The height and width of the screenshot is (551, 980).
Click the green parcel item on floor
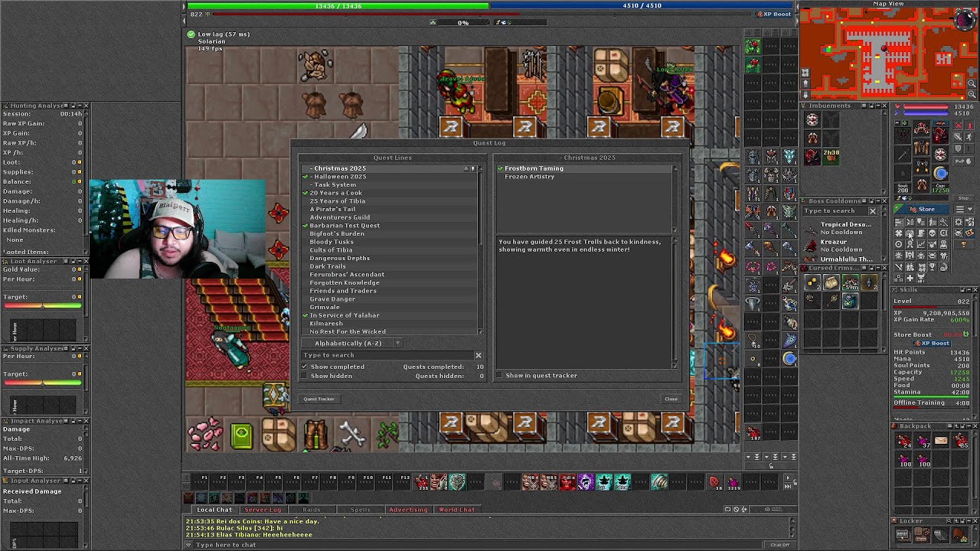pyautogui.click(x=241, y=435)
